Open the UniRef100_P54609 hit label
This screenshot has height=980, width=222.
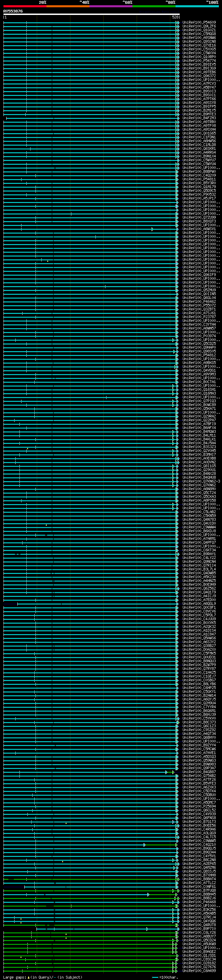199,23
